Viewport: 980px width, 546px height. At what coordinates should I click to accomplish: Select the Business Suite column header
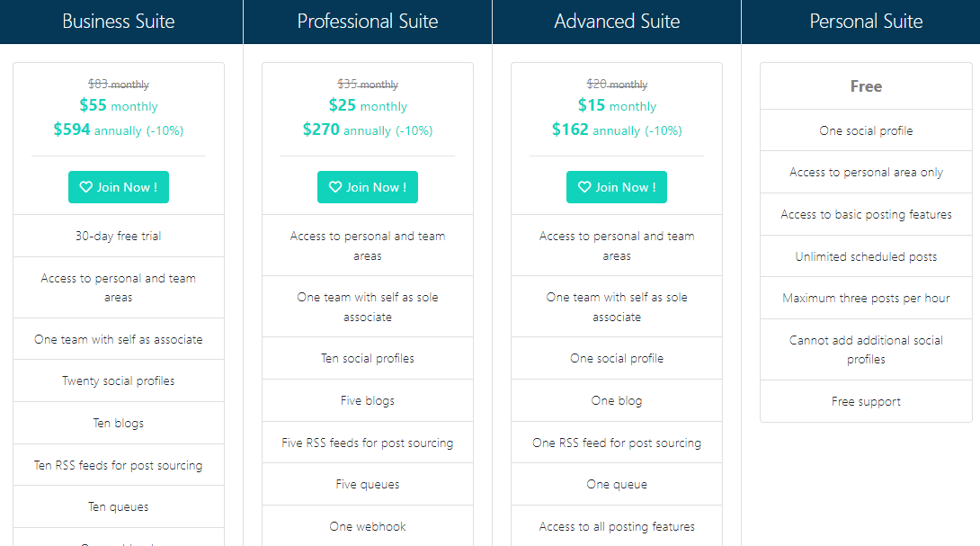[x=119, y=21]
